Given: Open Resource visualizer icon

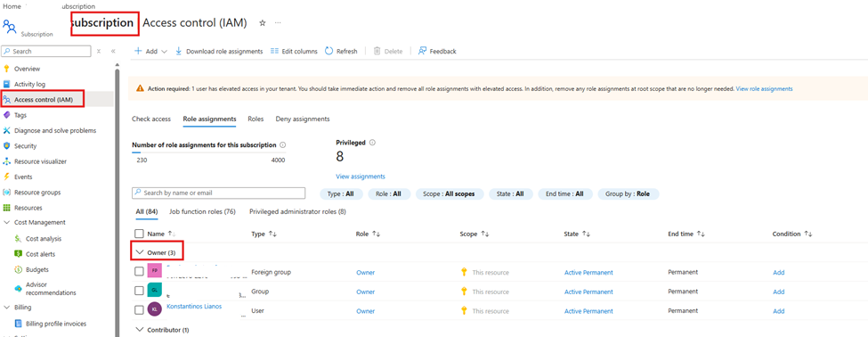Looking at the screenshot, I should 6,162.
